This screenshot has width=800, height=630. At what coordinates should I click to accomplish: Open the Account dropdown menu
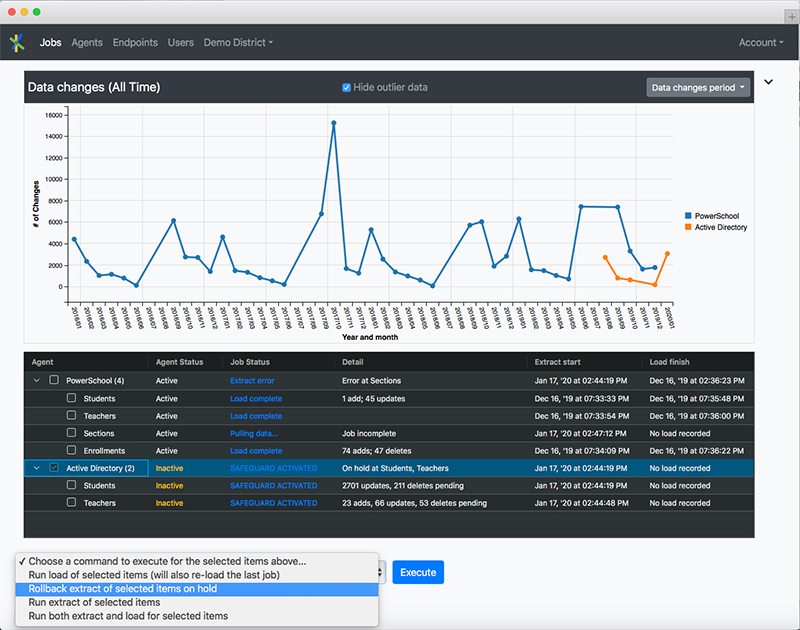point(761,43)
